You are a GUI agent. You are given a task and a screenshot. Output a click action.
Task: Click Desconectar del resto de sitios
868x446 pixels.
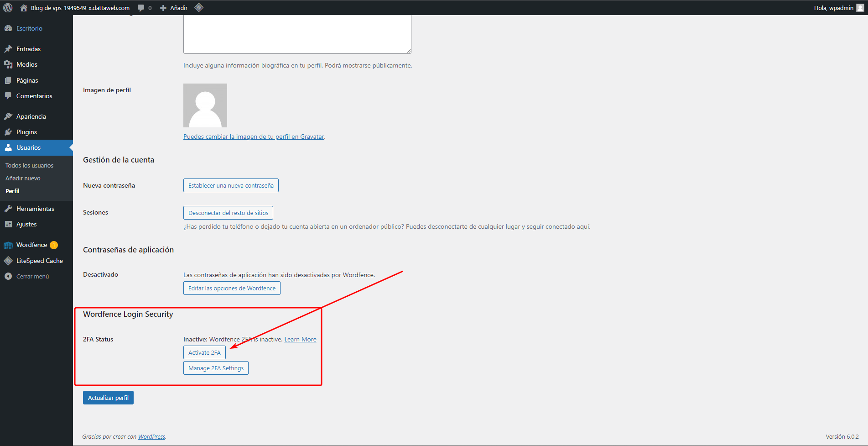click(228, 213)
